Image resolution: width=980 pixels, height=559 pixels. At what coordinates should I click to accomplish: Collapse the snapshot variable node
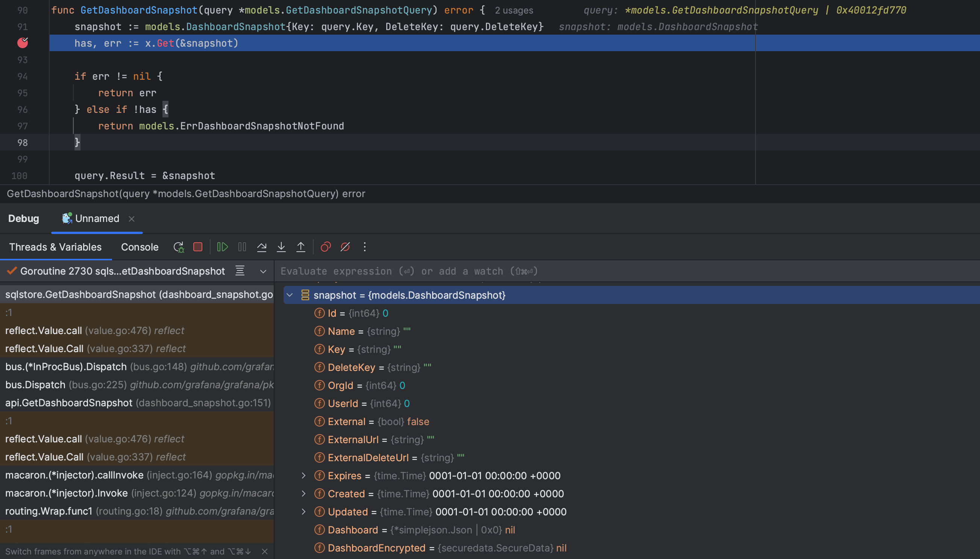(x=290, y=295)
